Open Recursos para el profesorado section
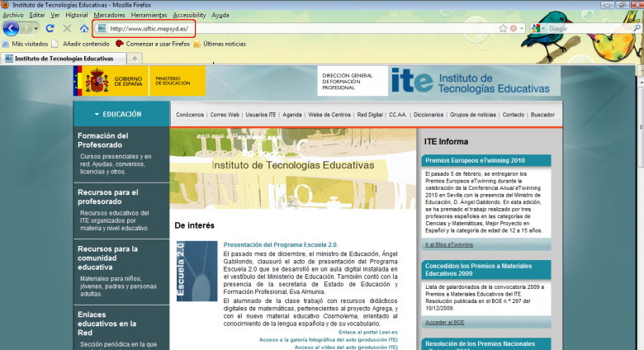Screen dimensions: 644x350 108,196
